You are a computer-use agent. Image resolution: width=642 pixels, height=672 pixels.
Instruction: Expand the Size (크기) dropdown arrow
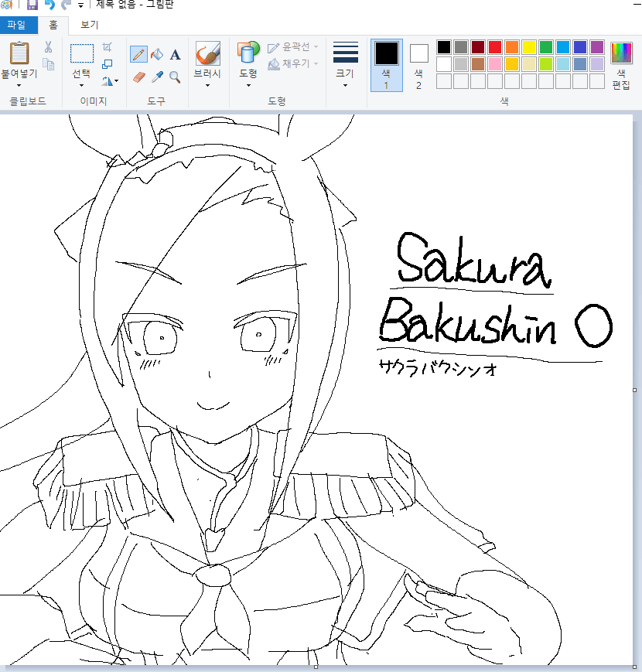click(x=345, y=85)
